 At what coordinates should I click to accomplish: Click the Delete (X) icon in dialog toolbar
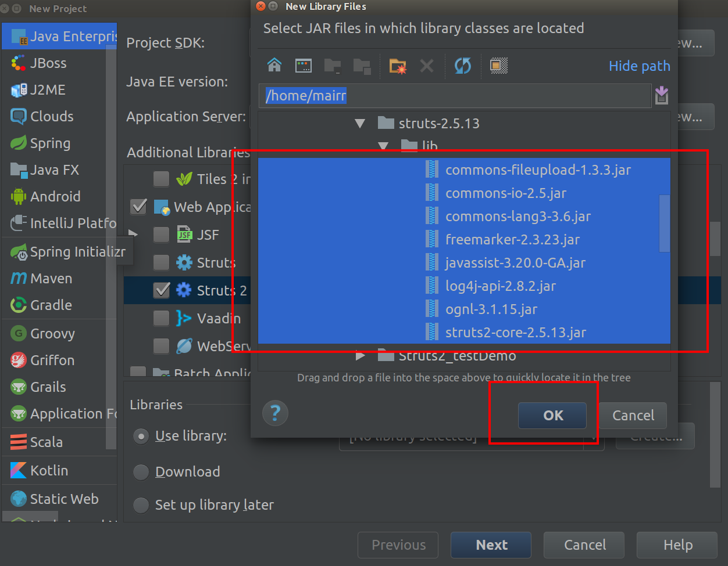tap(427, 66)
